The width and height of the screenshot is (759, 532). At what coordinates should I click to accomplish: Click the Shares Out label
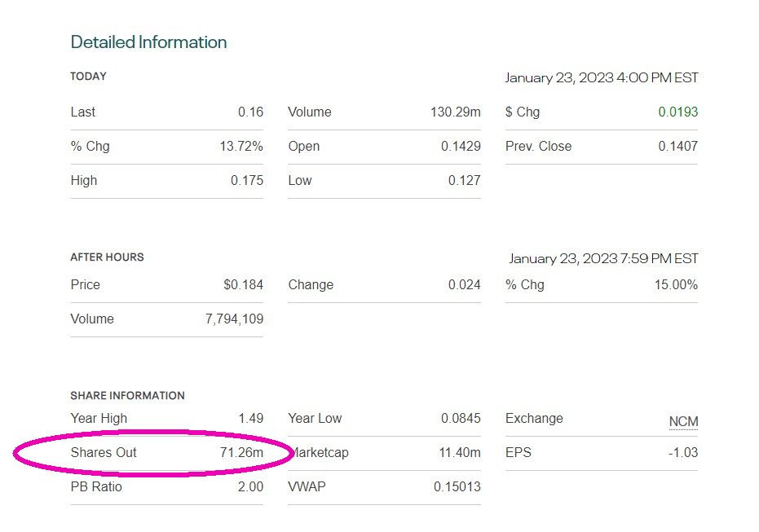(x=104, y=452)
